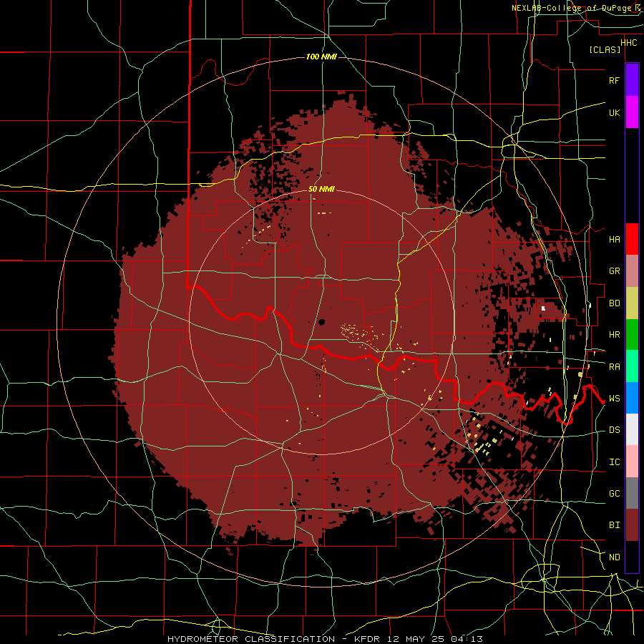644x644 pixels.
Task: Click the HR legend label
Action: tap(614, 335)
